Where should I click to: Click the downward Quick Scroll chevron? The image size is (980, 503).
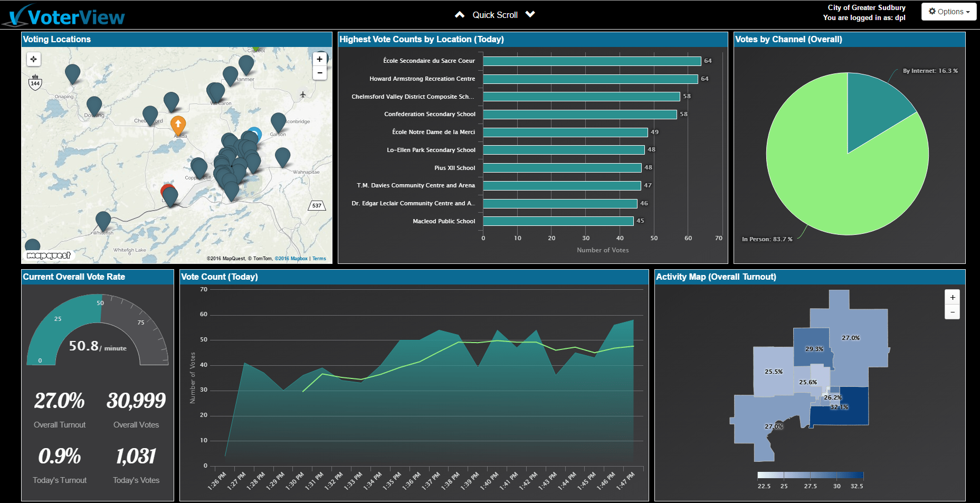(530, 14)
